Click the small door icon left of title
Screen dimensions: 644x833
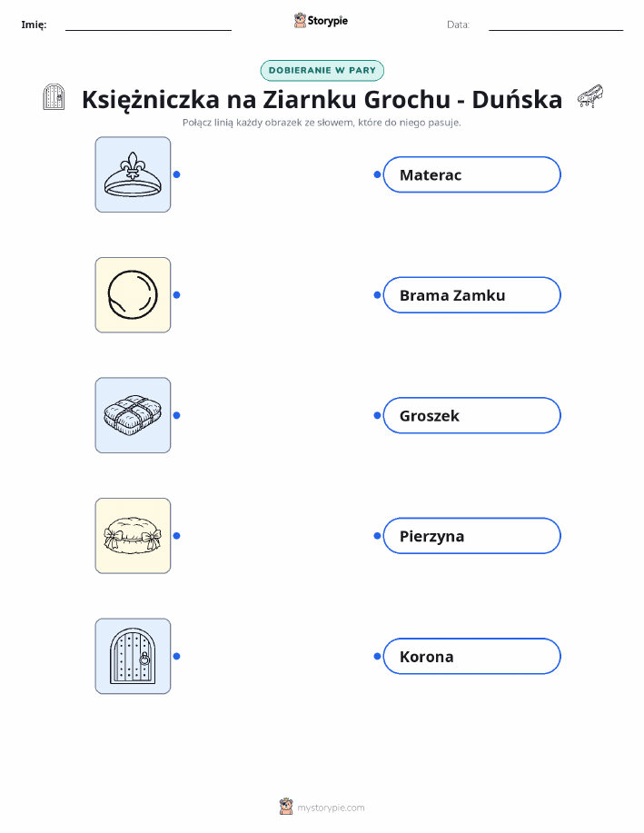[x=54, y=97]
